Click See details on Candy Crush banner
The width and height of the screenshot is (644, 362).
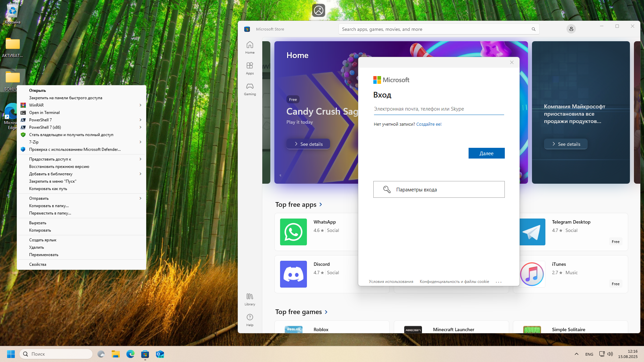click(x=308, y=144)
